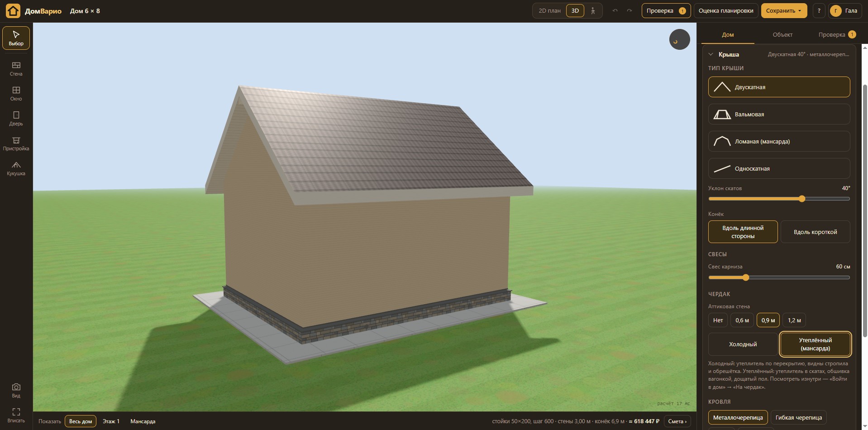Select the Кукушка dormer tool

click(16, 168)
